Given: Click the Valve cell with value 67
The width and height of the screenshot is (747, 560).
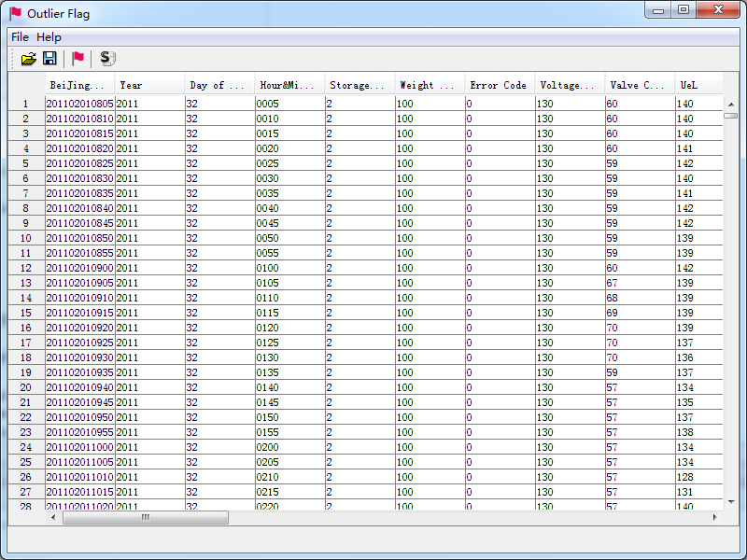Looking at the screenshot, I should [x=639, y=283].
